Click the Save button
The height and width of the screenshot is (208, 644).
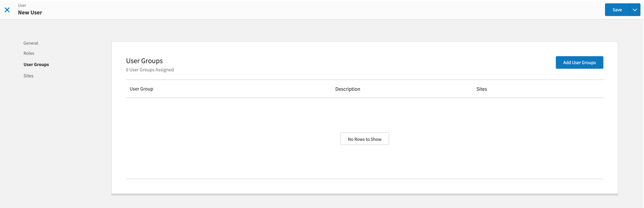pyautogui.click(x=617, y=10)
